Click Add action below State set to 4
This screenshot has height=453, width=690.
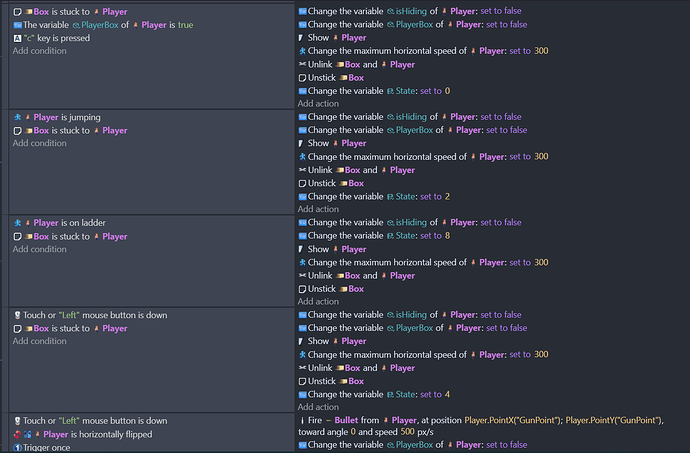(318, 407)
